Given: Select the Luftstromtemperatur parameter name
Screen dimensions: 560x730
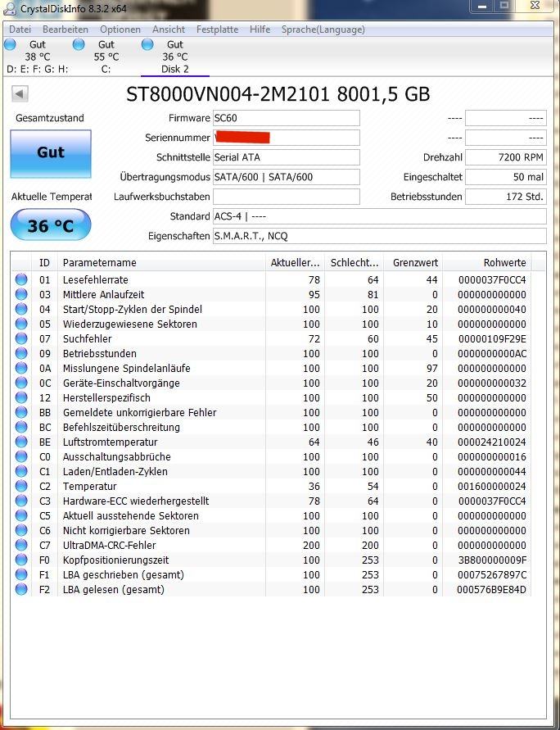Looking at the screenshot, I should (111, 442).
